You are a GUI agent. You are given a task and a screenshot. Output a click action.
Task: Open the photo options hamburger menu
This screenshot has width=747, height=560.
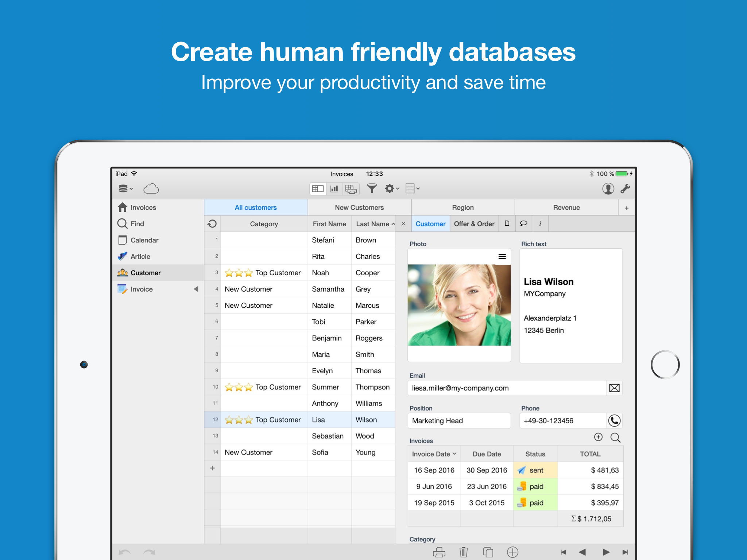(502, 256)
